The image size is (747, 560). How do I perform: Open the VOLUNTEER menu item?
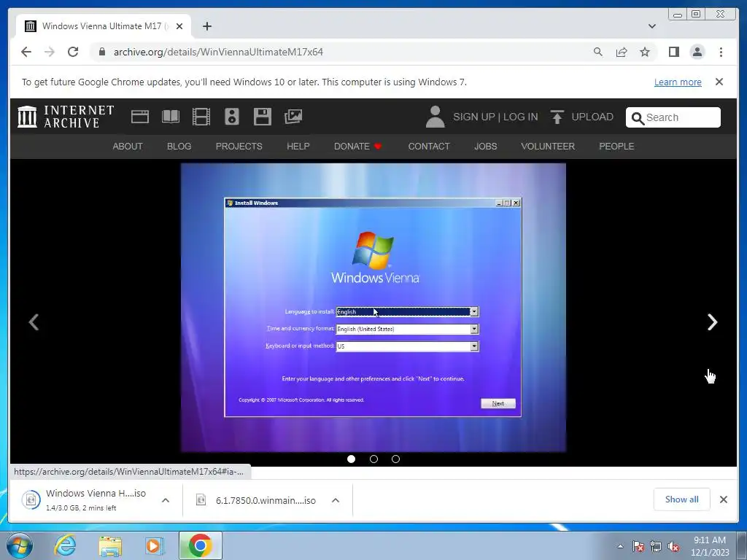click(x=548, y=146)
